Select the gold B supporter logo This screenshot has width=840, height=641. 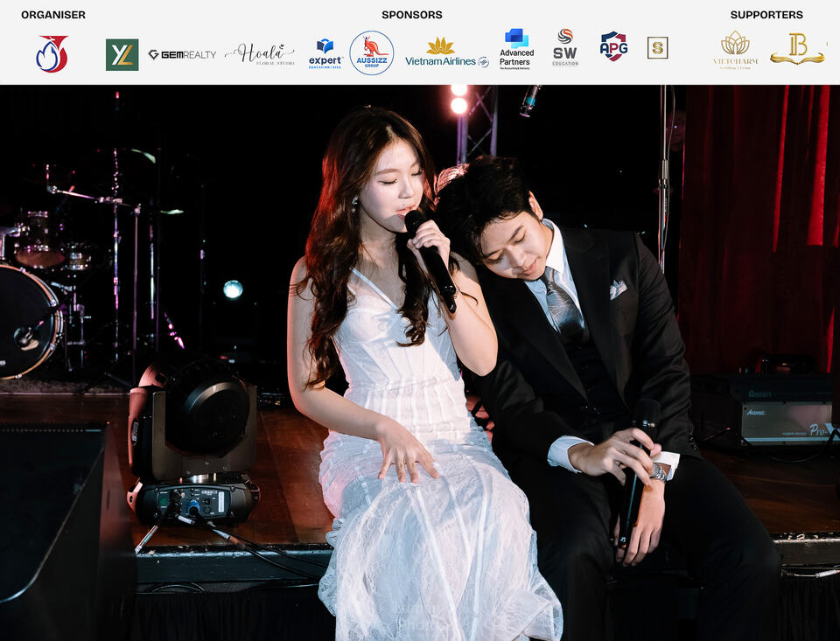tap(797, 49)
